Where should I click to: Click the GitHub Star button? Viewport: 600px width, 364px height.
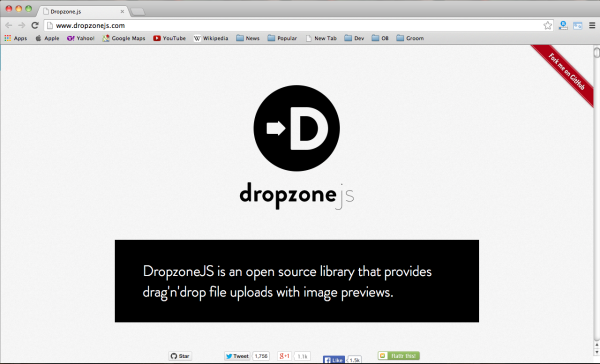(180, 356)
